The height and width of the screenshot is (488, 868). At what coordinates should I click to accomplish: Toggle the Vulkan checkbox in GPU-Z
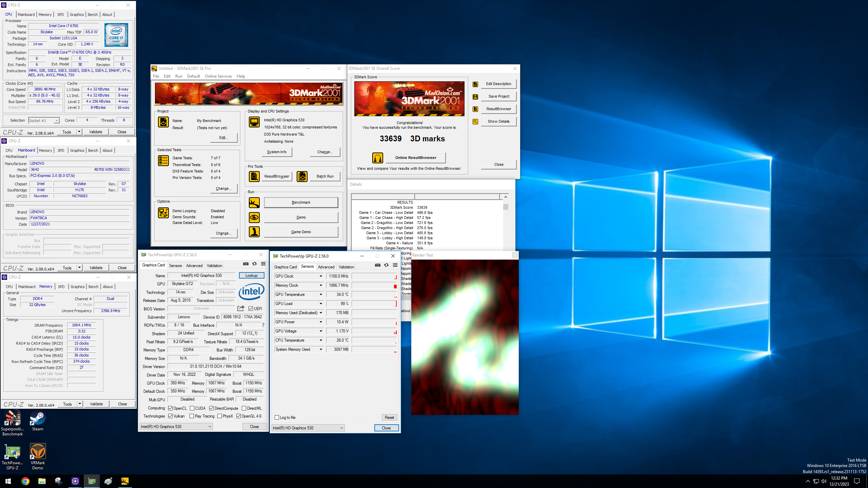coord(171,416)
